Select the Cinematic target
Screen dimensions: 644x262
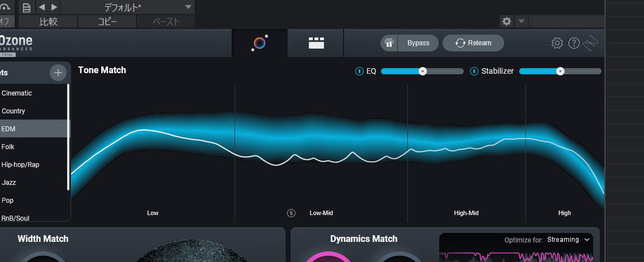pyautogui.click(x=34, y=93)
